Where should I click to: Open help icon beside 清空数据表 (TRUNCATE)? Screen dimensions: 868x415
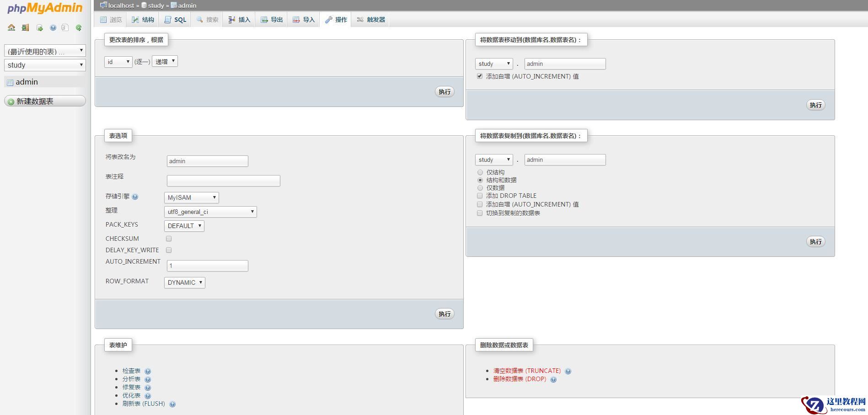coord(568,371)
